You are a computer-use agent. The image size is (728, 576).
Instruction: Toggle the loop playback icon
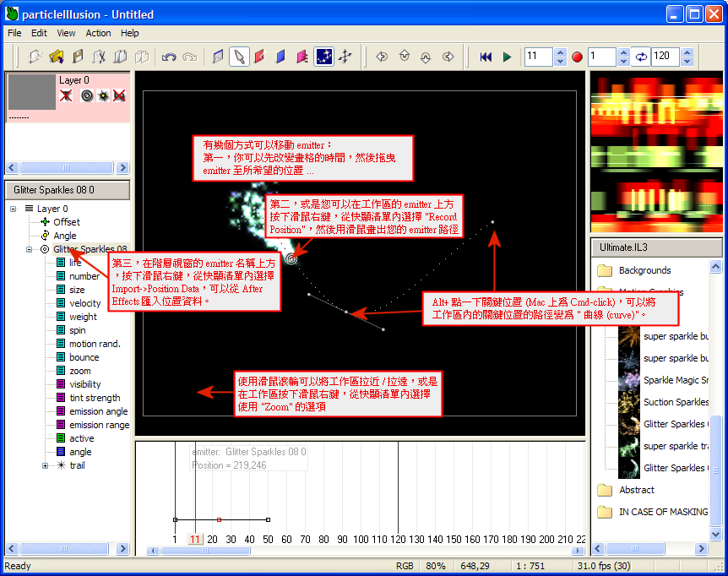641,57
